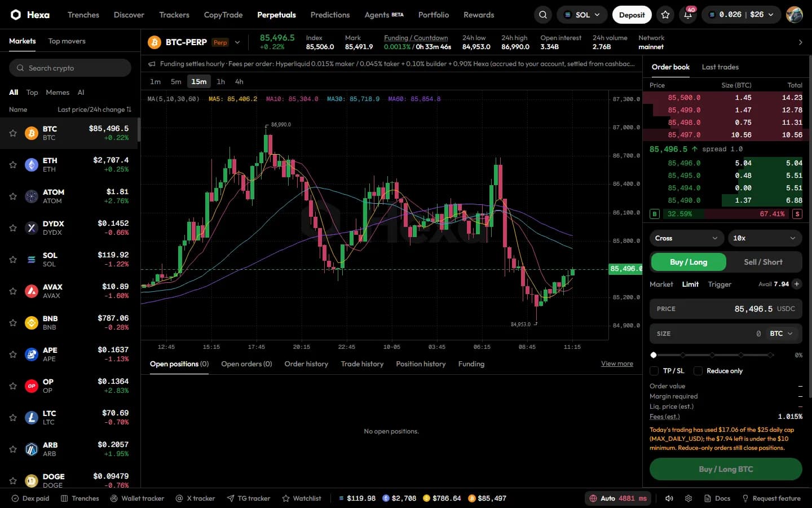
Task: Click the PRICE input field
Action: [726, 309]
